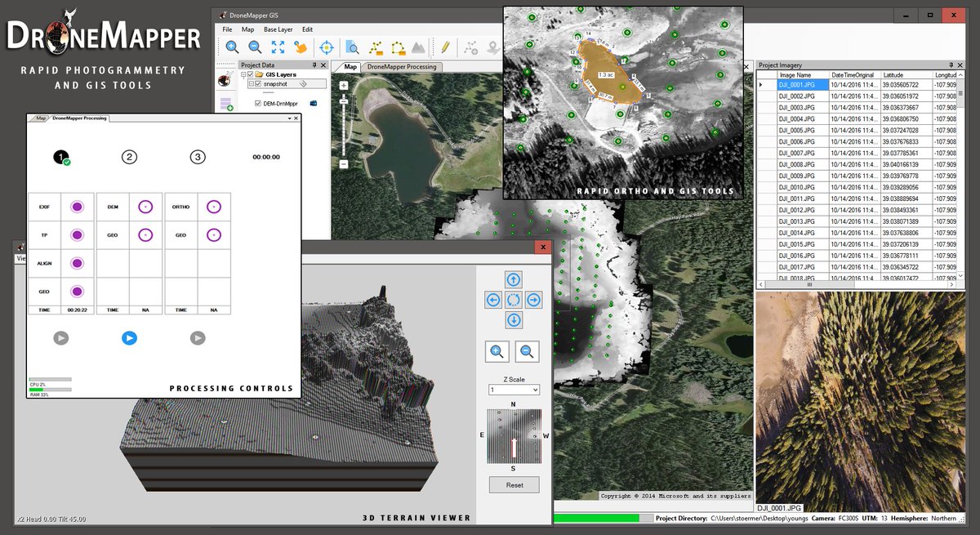Select the pencil drawing tool
The height and width of the screenshot is (535, 980).
point(445,46)
